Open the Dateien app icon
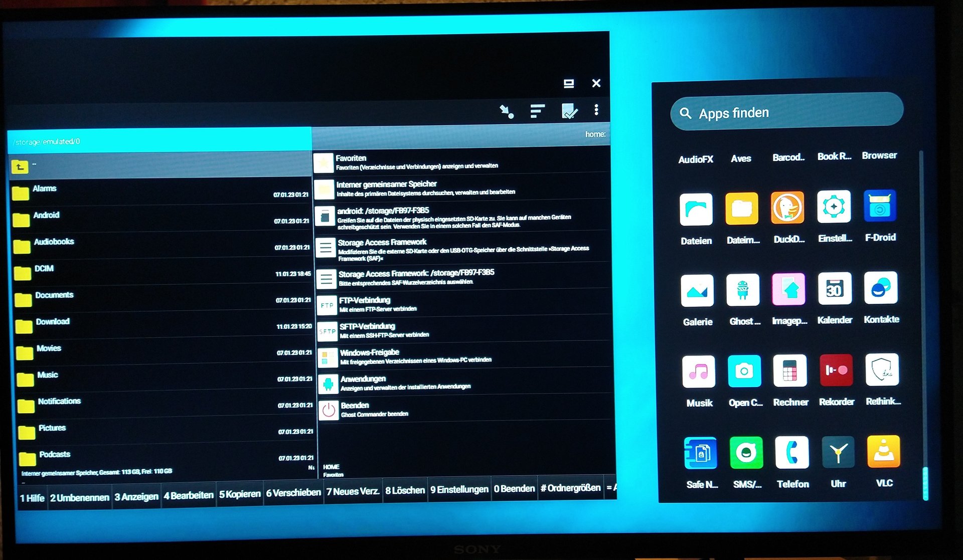 click(x=696, y=209)
